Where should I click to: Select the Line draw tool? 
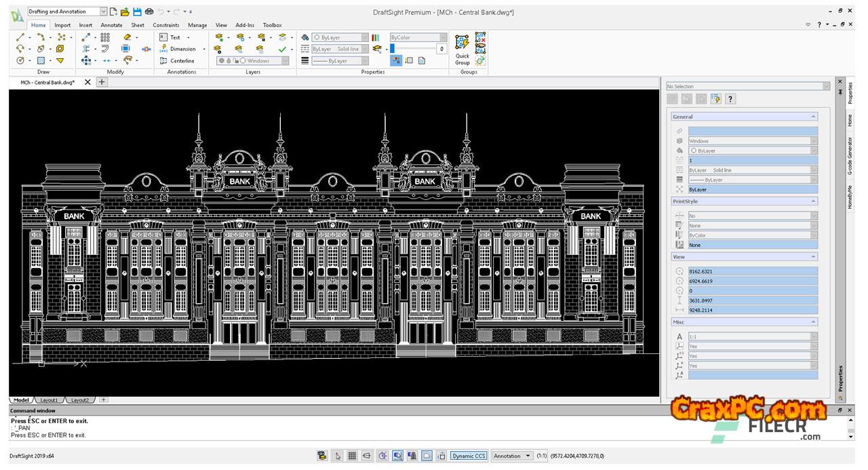(20, 37)
